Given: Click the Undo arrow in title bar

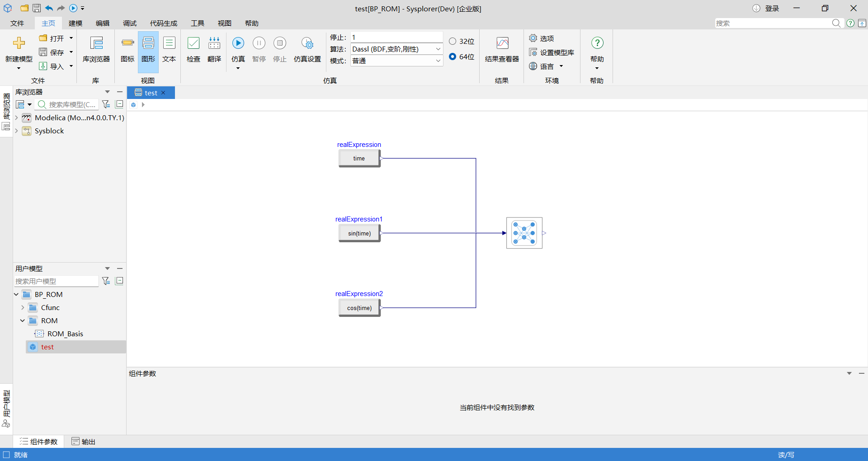Looking at the screenshot, I should click(x=49, y=8).
